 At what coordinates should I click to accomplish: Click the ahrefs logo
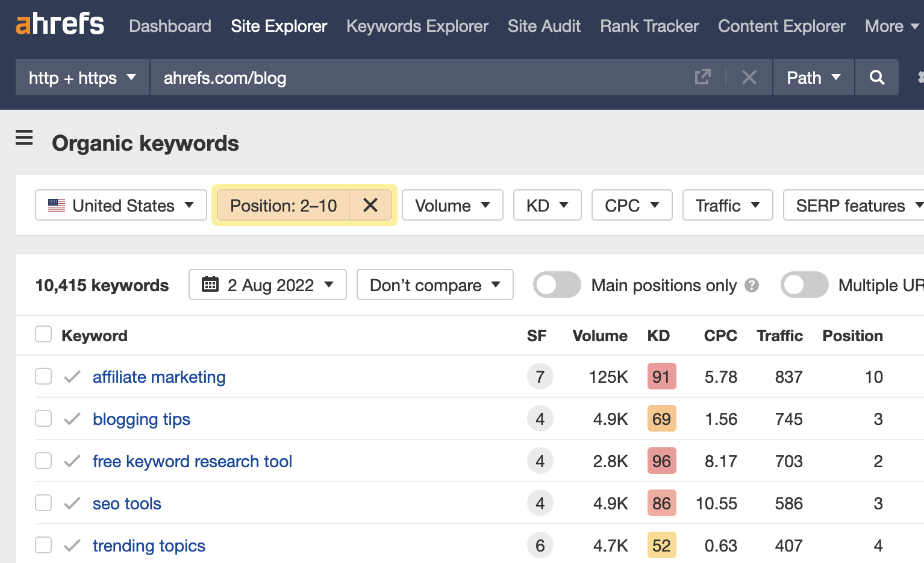coord(59,25)
